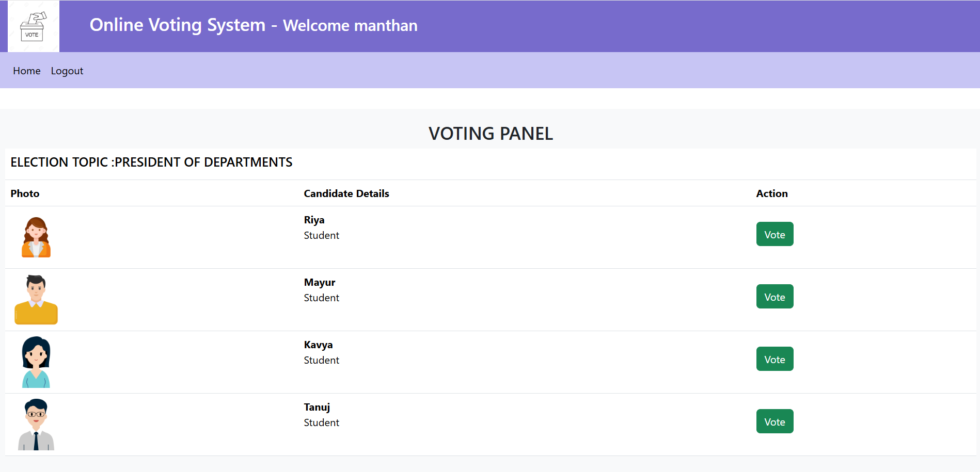Image resolution: width=980 pixels, height=472 pixels.
Task: Click the Photo column header
Action: point(25,193)
